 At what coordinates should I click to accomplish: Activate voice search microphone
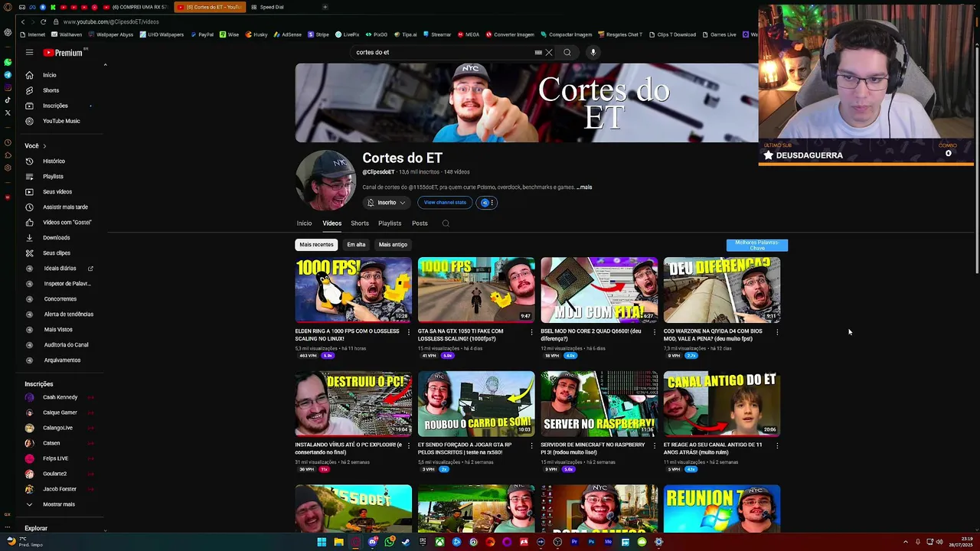pos(593,52)
